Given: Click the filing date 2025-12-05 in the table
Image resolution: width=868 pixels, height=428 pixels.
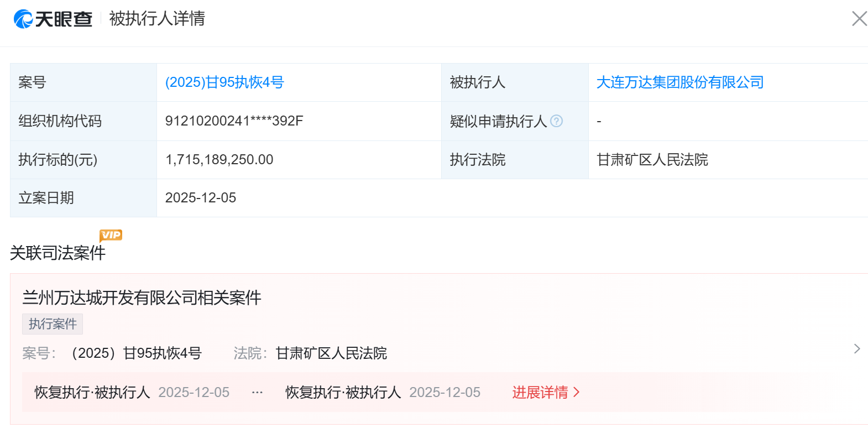Looking at the screenshot, I should pos(201,198).
